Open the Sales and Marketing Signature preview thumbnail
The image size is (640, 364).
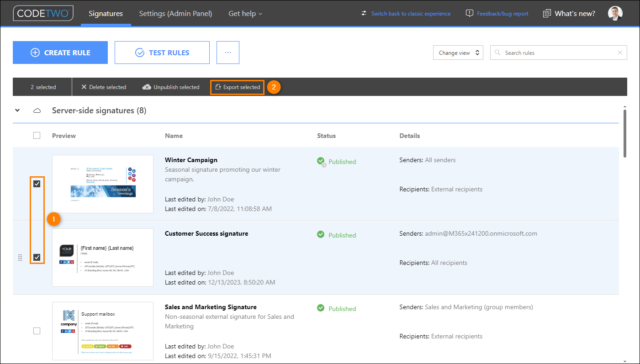tap(103, 331)
